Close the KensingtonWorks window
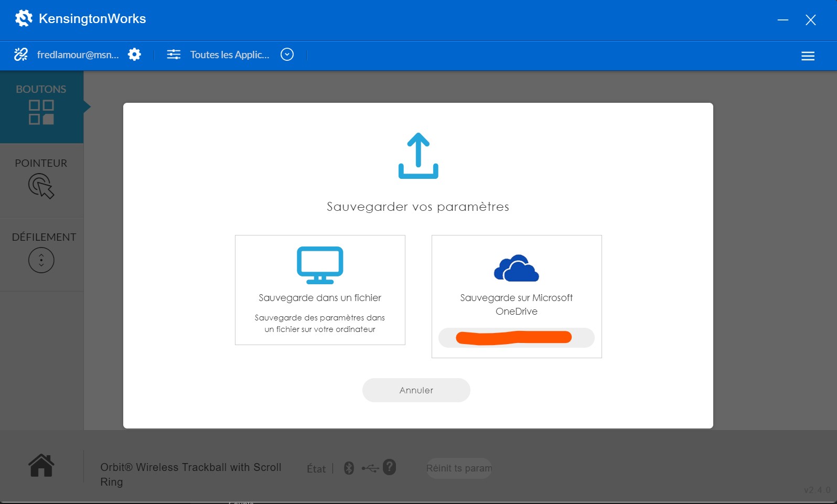The width and height of the screenshot is (837, 504). (811, 20)
